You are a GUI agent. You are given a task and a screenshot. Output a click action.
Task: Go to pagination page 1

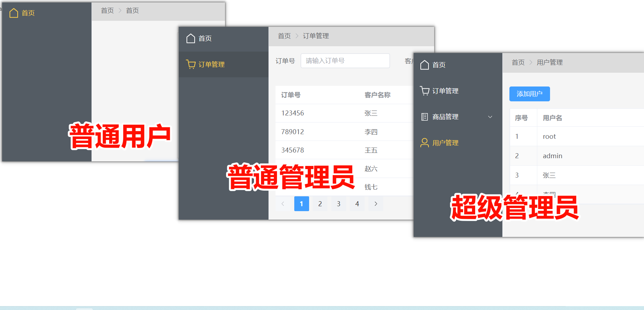tap(301, 204)
